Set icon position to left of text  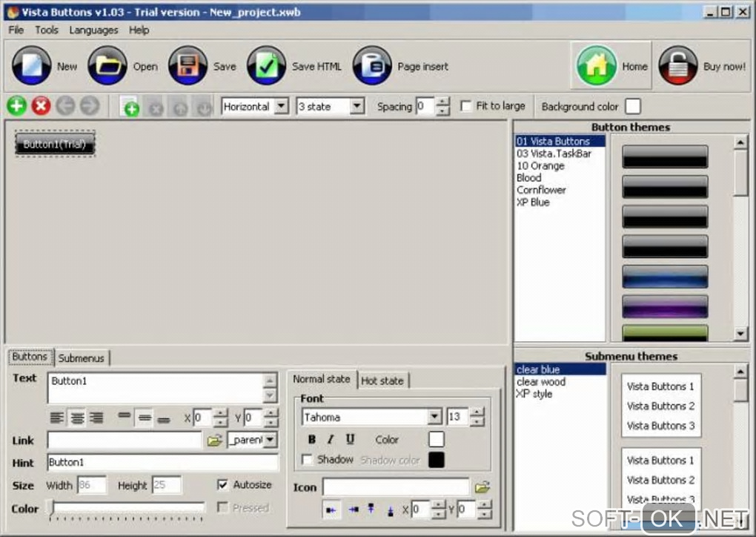(331, 510)
